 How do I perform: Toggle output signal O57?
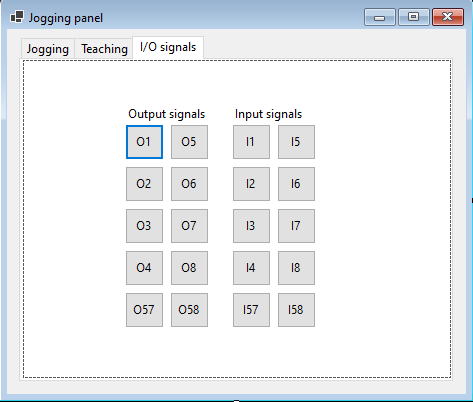pos(144,310)
